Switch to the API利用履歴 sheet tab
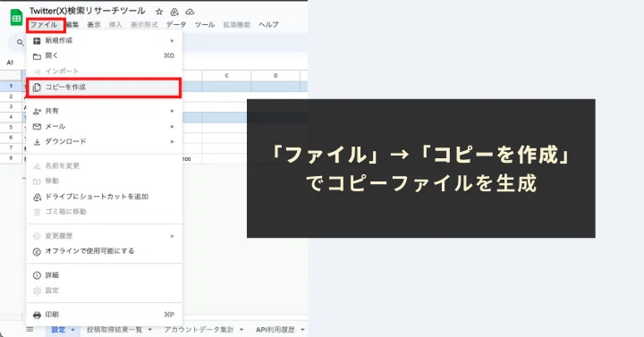 pyautogui.click(x=275, y=330)
